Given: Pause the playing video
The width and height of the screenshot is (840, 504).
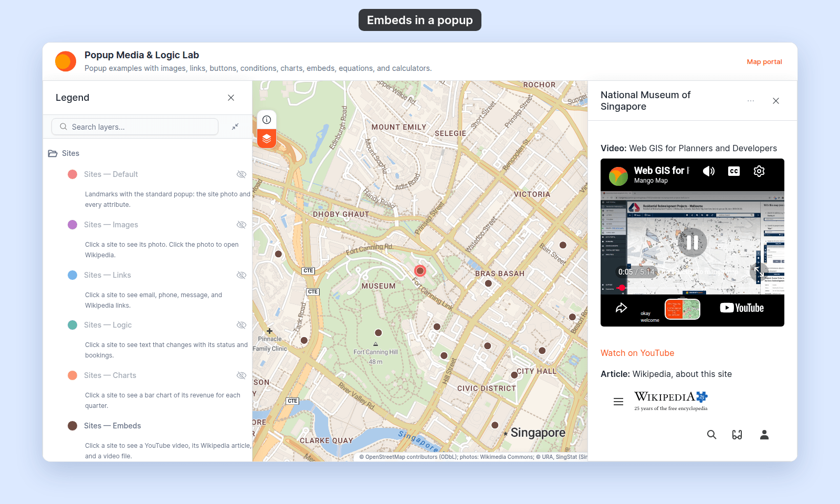Looking at the screenshot, I should [692, 243].
